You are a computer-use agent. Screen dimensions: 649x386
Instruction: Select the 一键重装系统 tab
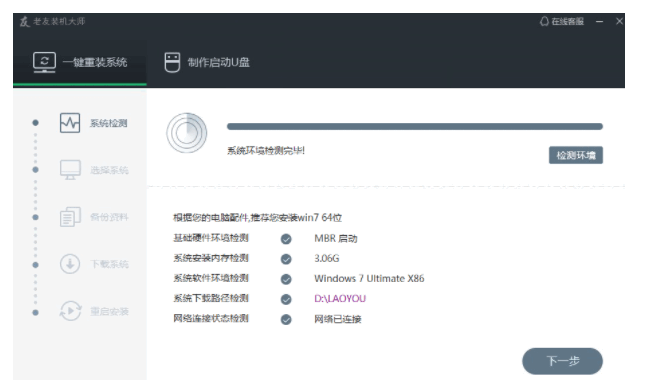[80, 62]
